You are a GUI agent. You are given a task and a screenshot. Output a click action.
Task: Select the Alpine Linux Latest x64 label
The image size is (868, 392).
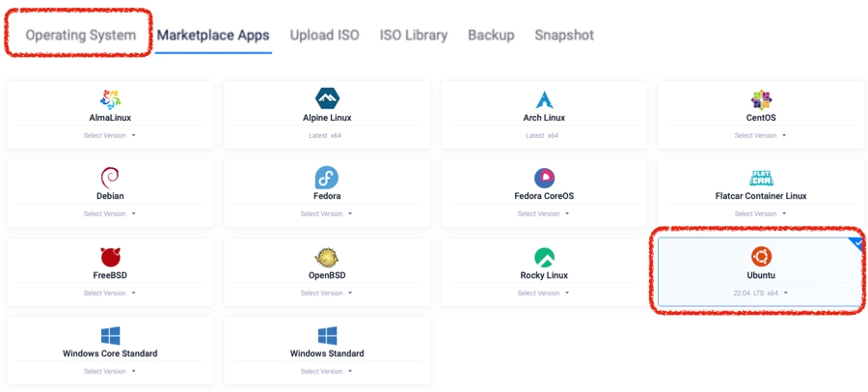[325, 135]
